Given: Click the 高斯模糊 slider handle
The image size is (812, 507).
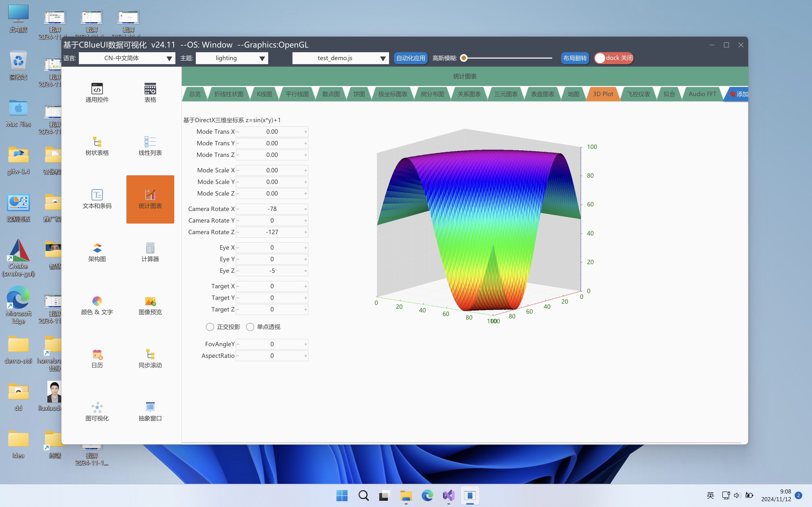Looking at the screenshot, I should click(x=464, y=58).
